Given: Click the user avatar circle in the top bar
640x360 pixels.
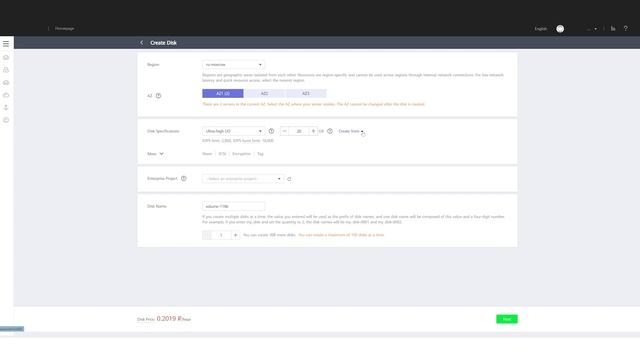Looking at the screenshot, I should click(x=560, y=29).
